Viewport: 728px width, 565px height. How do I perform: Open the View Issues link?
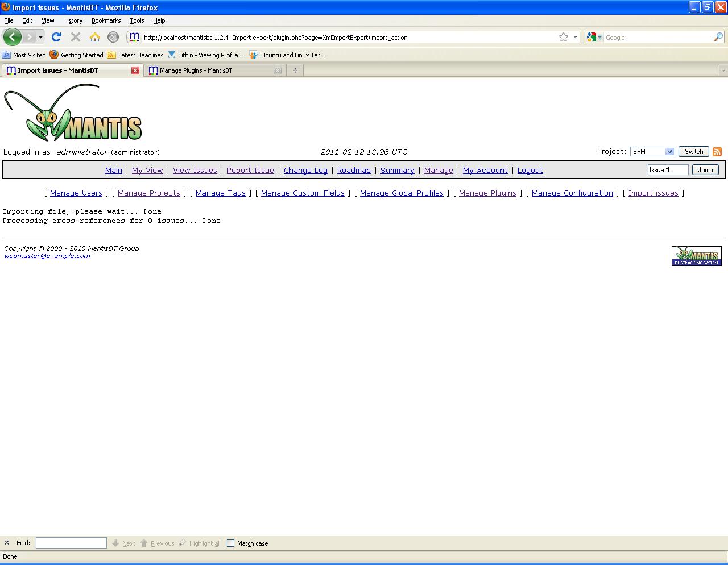[195, 170]
